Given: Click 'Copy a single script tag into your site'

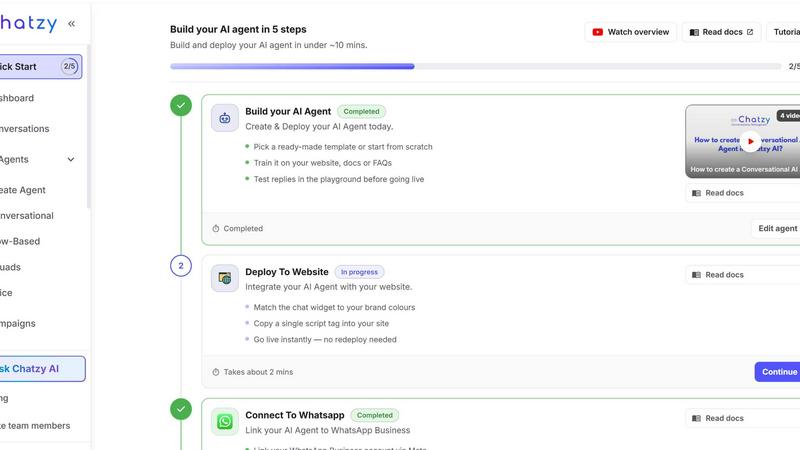Looking at the screenshot, I should click(x=321, y=323).
